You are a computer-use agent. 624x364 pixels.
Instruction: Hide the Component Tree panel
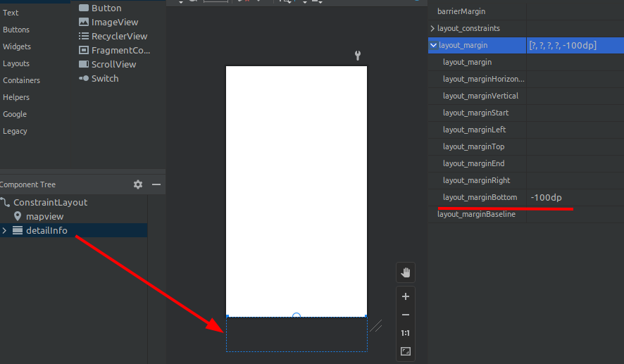tap(156, 184)
